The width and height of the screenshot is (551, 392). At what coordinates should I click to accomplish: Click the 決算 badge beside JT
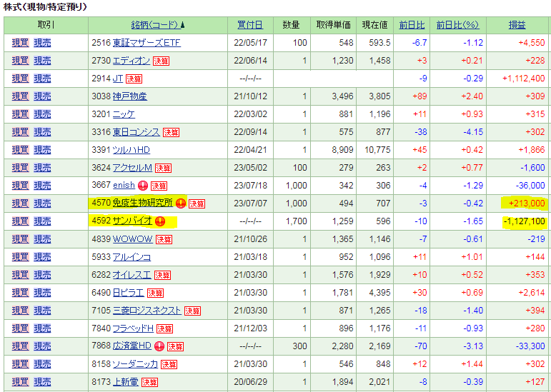point(134,79)
